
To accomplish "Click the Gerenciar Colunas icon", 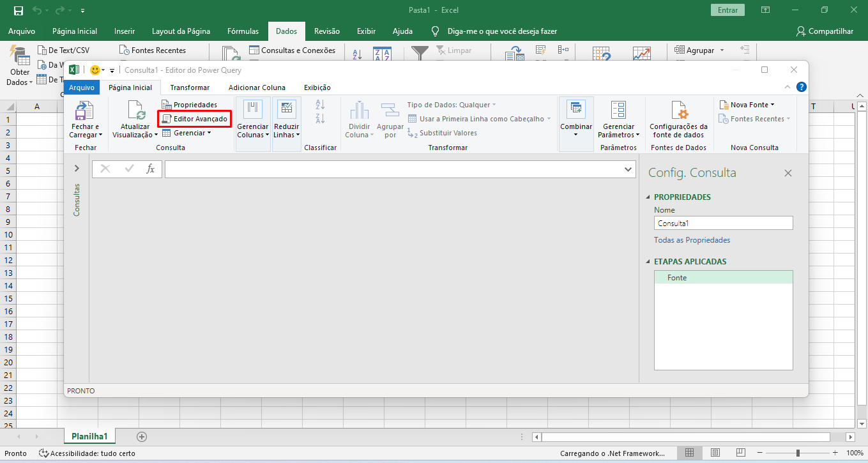I will [253, 110].
